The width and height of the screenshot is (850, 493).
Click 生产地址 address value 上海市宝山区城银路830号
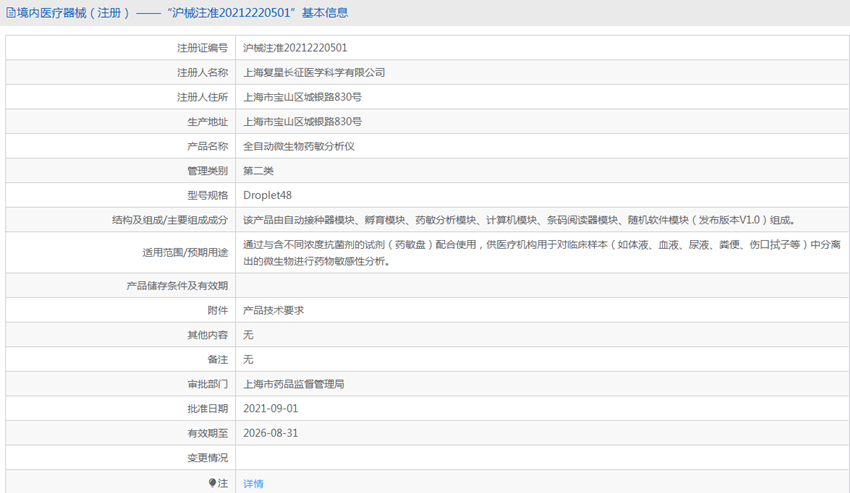[x=302, y=121]
